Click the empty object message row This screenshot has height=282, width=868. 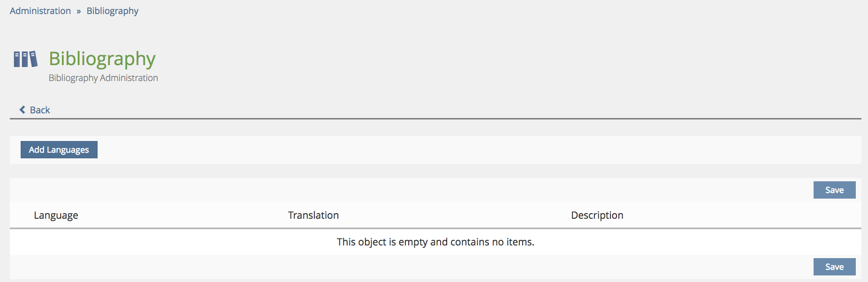[435, 242]
